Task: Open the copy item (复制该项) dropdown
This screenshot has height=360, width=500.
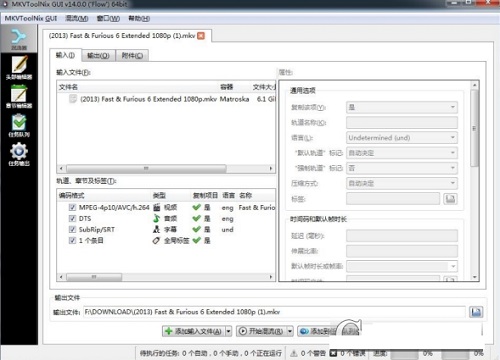Action: pos(402,107)
